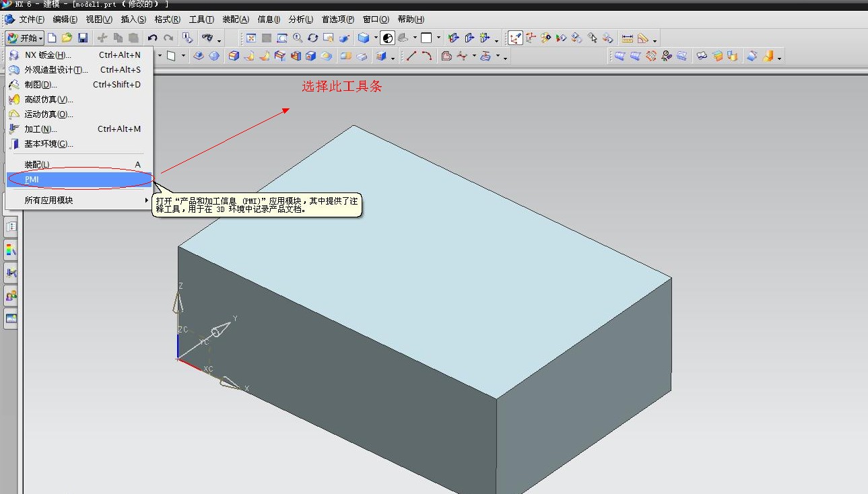Click the red arc curve icon
The image size is (868, 494).
(427, 56)
